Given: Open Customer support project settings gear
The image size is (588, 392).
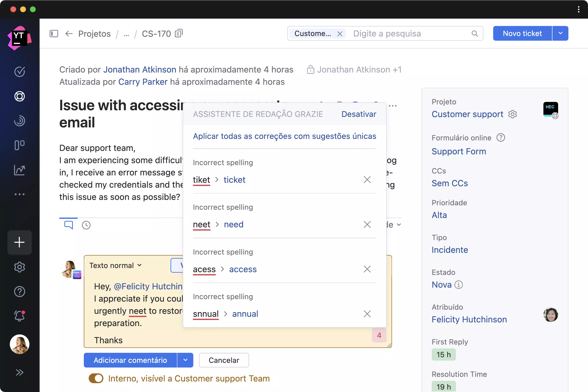Looking at the screenshot, I should coord(512,114).
